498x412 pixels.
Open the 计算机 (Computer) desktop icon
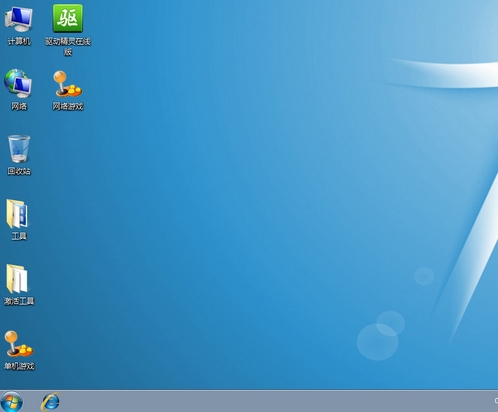(x=19, y=19)
